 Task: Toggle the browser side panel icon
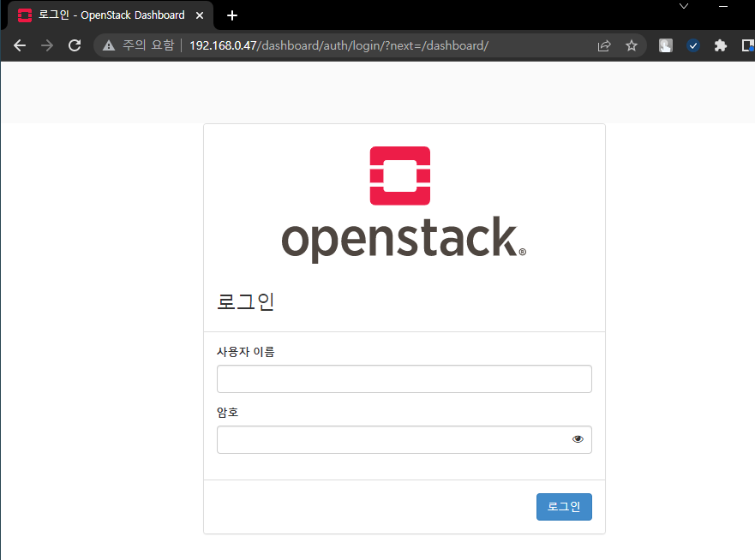[x=748, y=45]
